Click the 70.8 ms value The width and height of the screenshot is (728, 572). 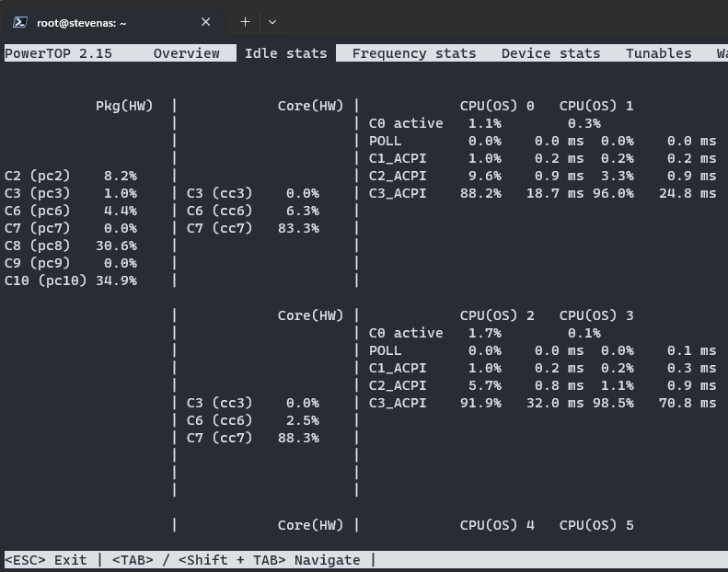[x=688, y=403]
